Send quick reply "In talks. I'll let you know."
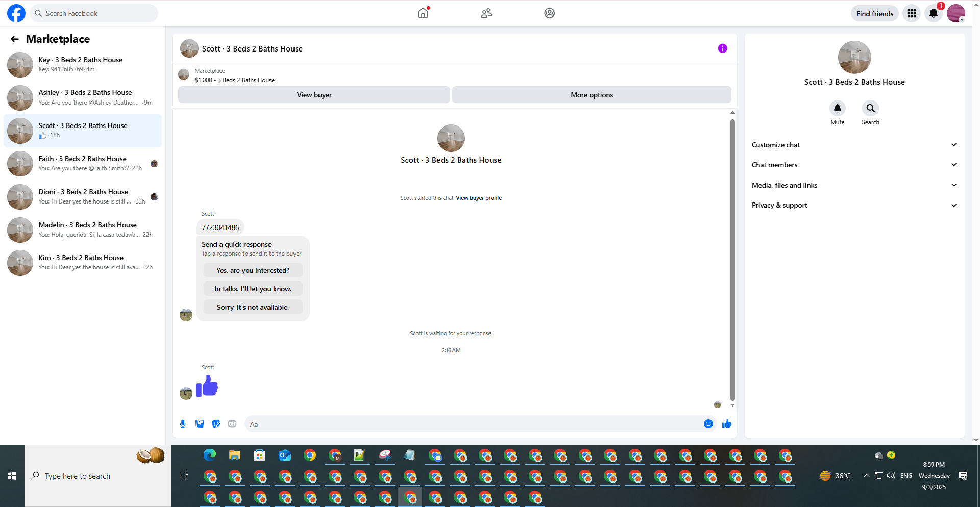 [253, 289]
